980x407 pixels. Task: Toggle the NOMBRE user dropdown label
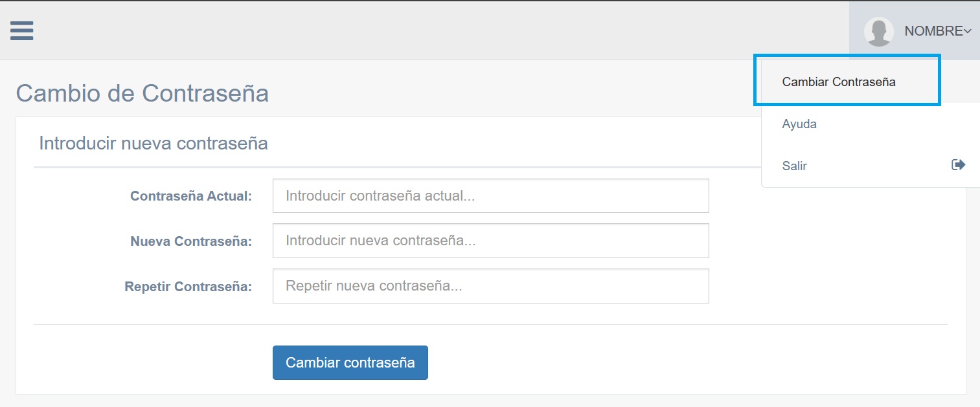tap(933, 31)
